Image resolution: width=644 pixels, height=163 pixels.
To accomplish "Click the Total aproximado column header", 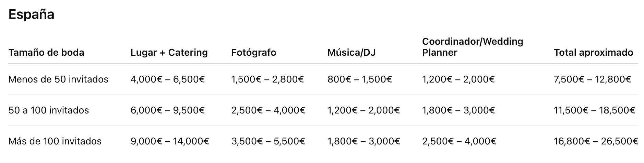I will (594, 53).
